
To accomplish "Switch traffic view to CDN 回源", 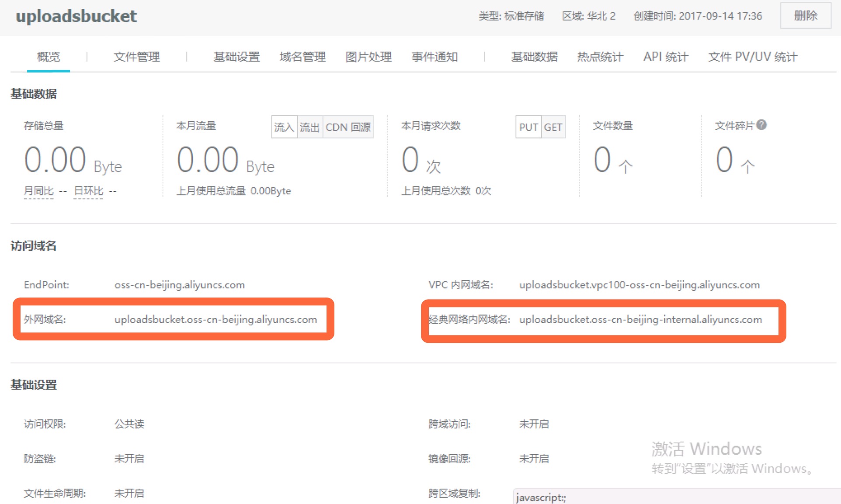I will 348,127.
